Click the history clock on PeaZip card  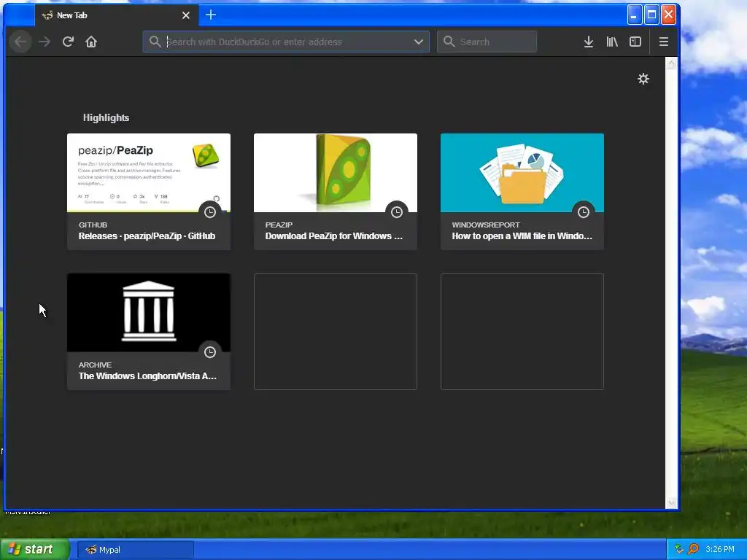[397, 212]
